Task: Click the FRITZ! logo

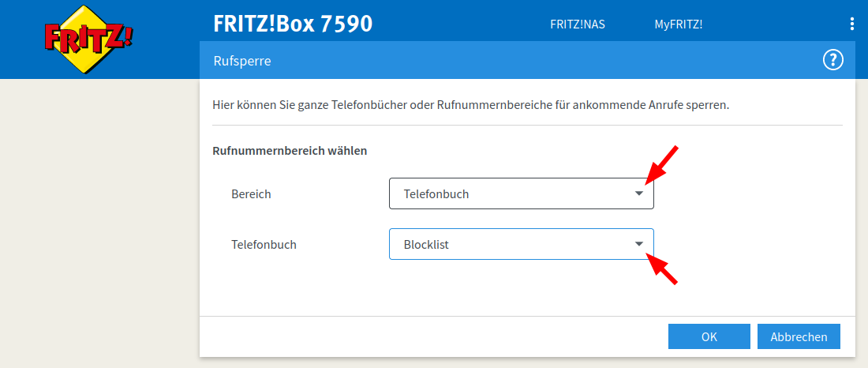Action: pos(88,38)
